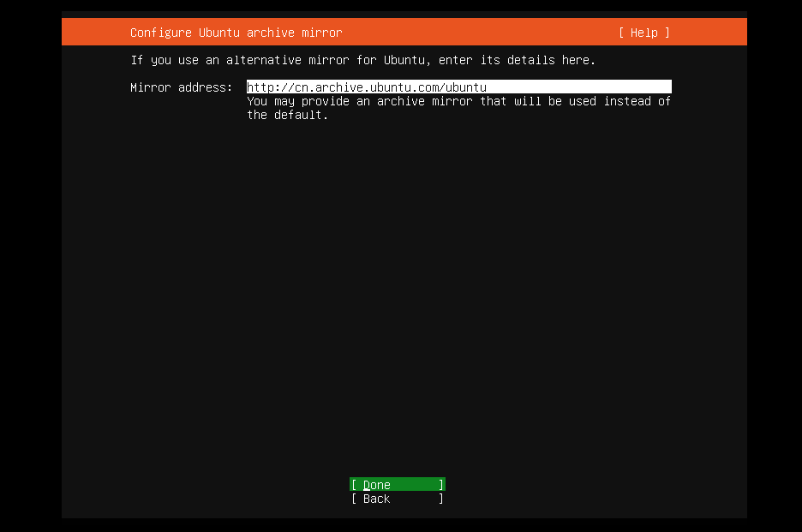The width and height of the screenshot is (802, 532).
Task: Focus the Mirror address input field
Action: coord(458,87)
